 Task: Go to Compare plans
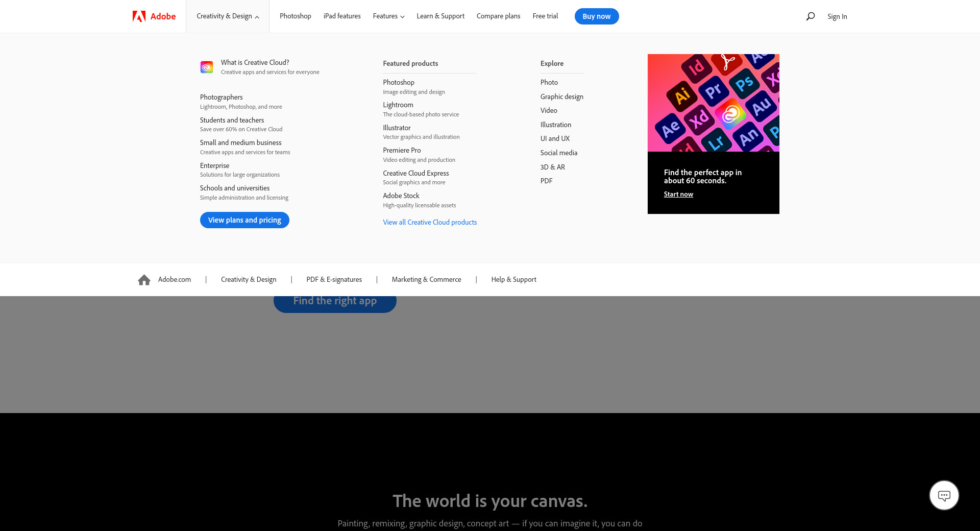tap(498, 16)
